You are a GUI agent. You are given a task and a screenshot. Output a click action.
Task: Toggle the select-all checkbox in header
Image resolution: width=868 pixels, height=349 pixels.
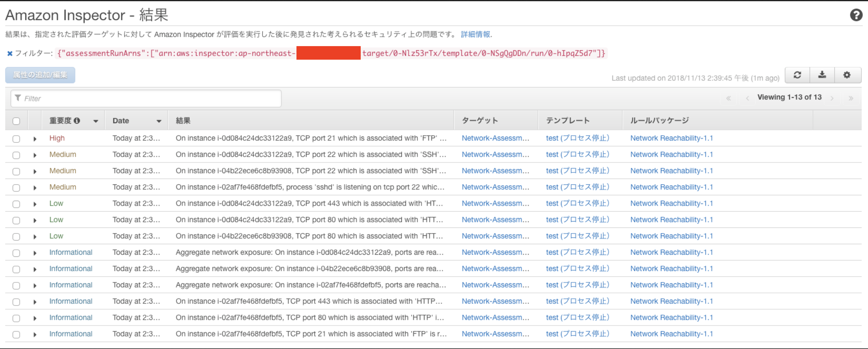(x=16, y=121)
